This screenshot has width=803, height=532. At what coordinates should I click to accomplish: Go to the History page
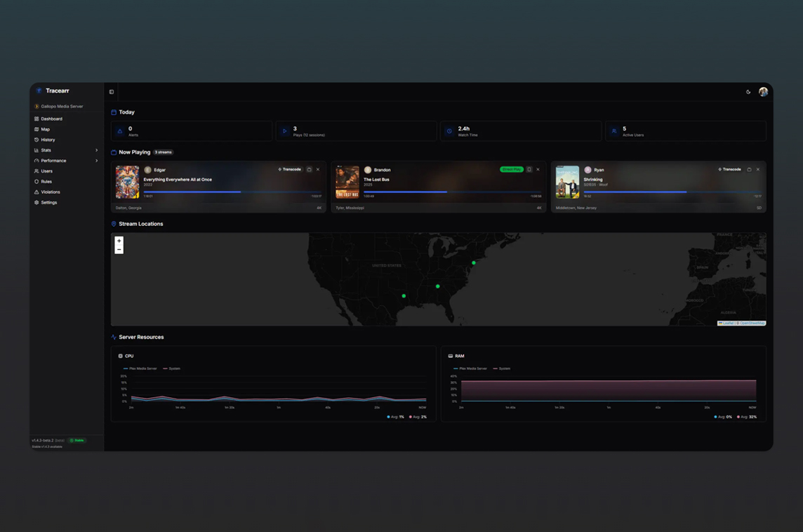48,140
